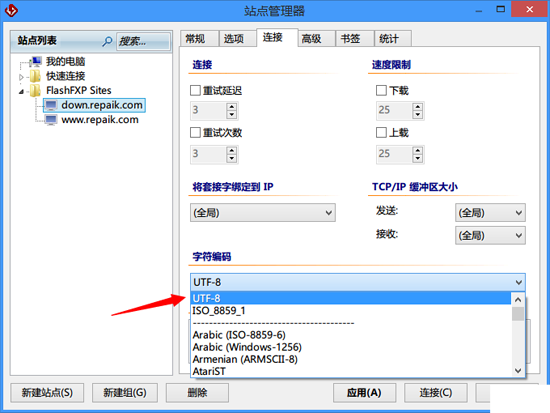Image resolution: width=550 pixels, height=413 pixels.
Task: Click the search magnifier icon in site list
Action: (107, 41)
